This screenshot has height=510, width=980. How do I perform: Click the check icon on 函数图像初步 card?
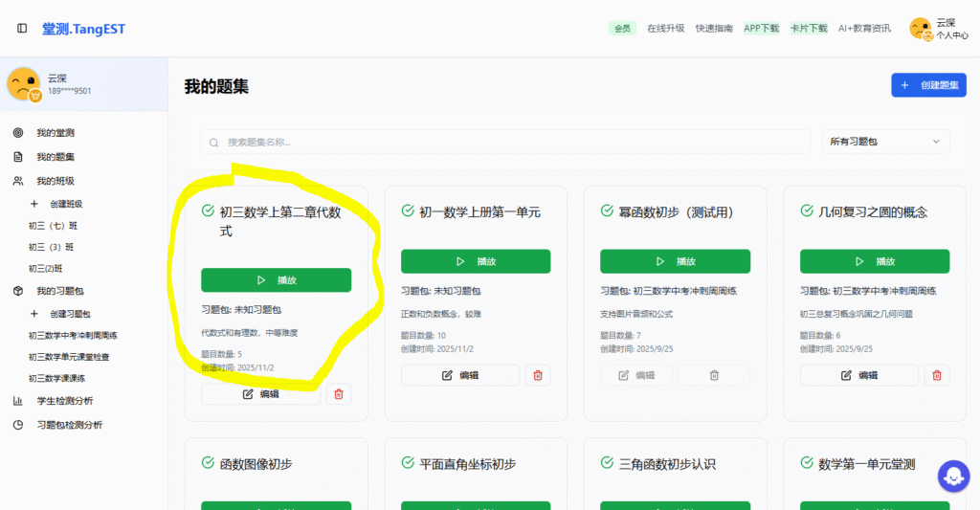click(x=208, y=463)
